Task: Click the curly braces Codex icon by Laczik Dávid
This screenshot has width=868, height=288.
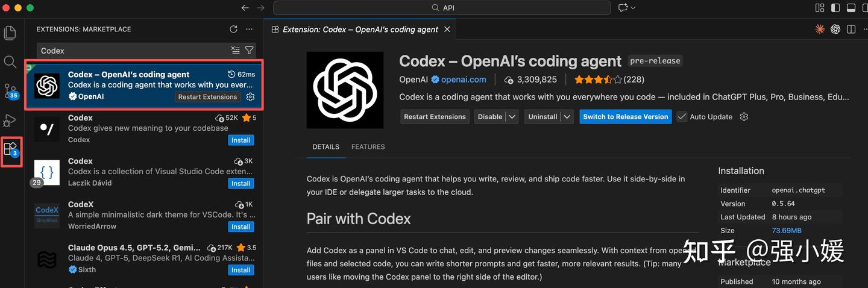Action: click(x=47, y=172)
